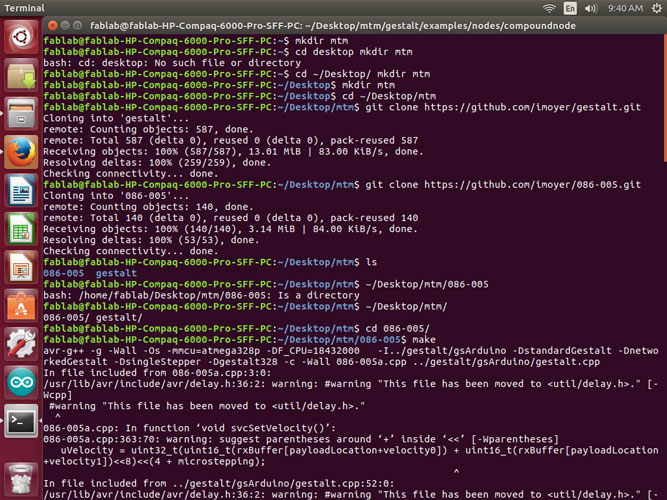Image resolution: width=667 pixels, height=500 pixels.
Task: Open the Files manager from the dock
Action: [21, 114]
